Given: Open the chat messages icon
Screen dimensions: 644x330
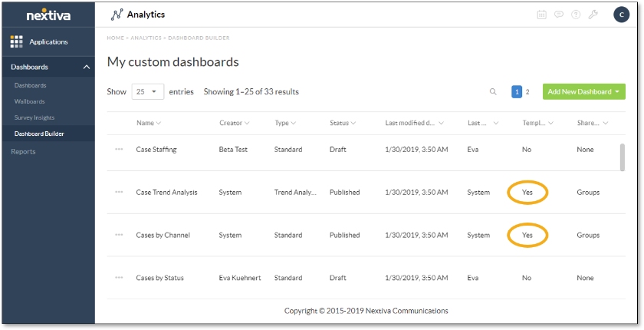Looking at the screenshot, I should pos(559,15).
